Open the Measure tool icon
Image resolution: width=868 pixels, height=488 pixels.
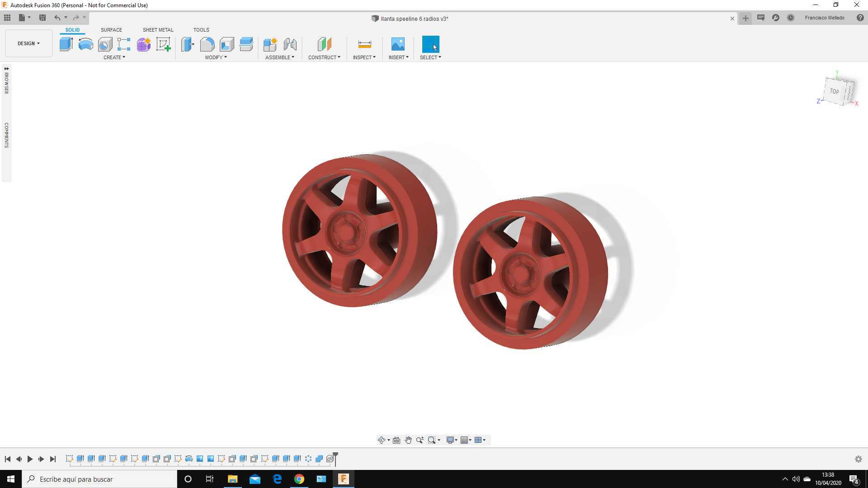click(364, 44)
